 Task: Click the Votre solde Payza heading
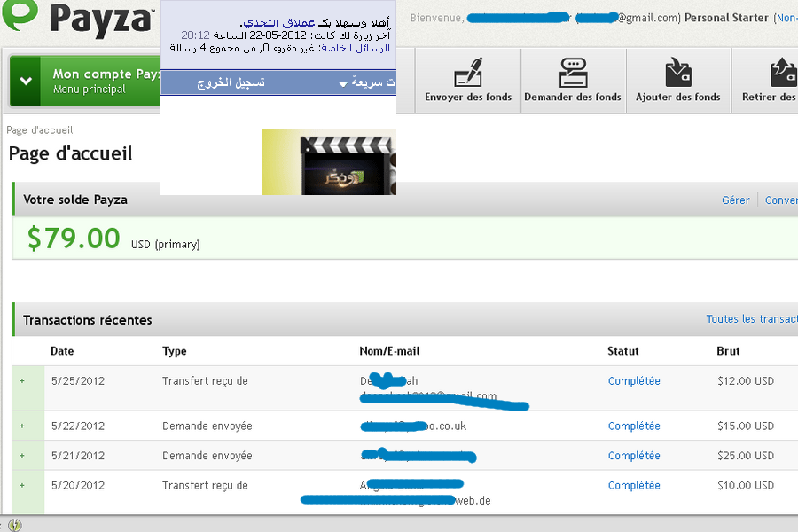click(75, 199)
